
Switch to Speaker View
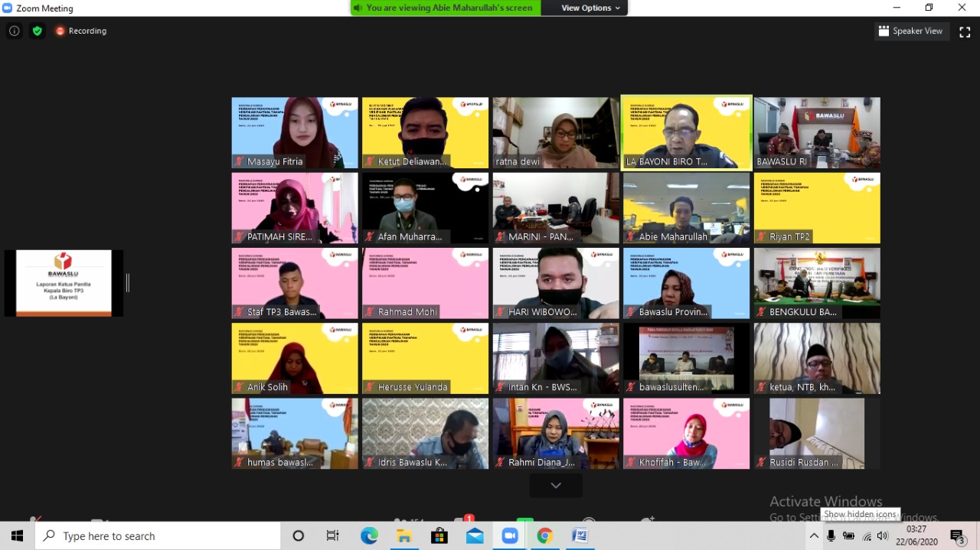tap(910, 31)
